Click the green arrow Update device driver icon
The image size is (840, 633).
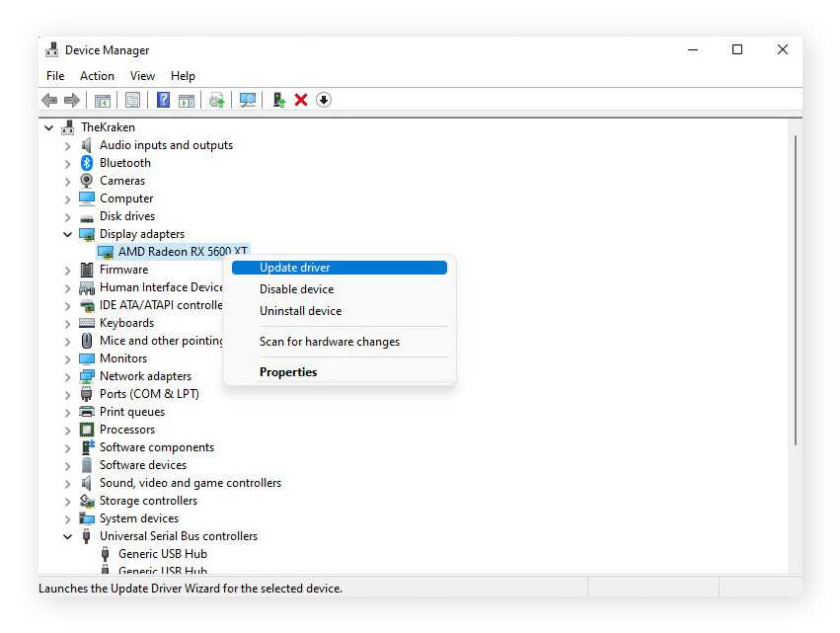click(x=279, y=100)
